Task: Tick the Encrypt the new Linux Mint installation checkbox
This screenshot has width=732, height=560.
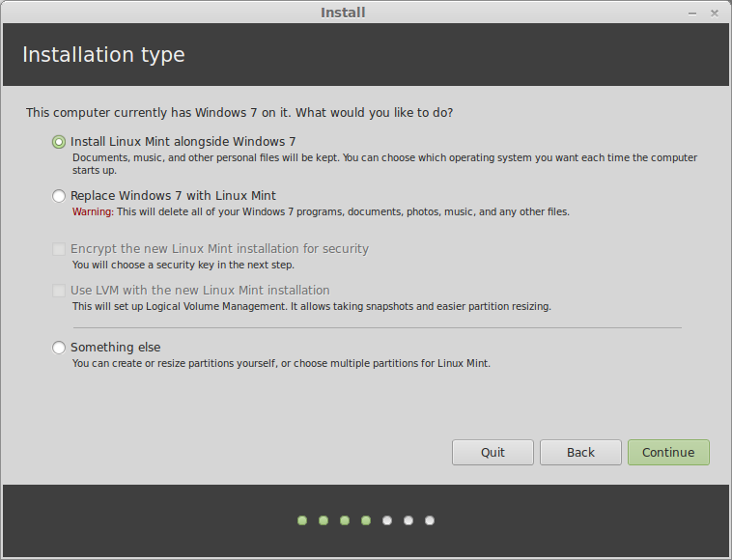Action: pyautogui.click(x=59, y=249)
